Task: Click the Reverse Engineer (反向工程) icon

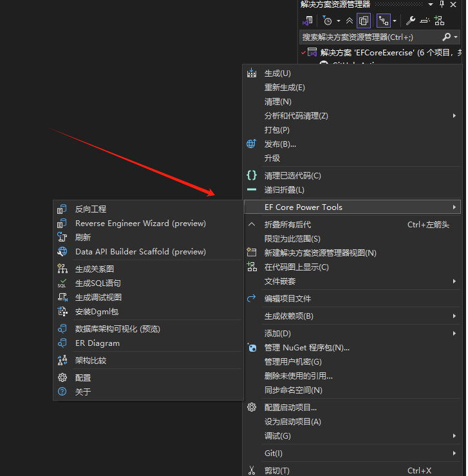Action: point(62,209)
